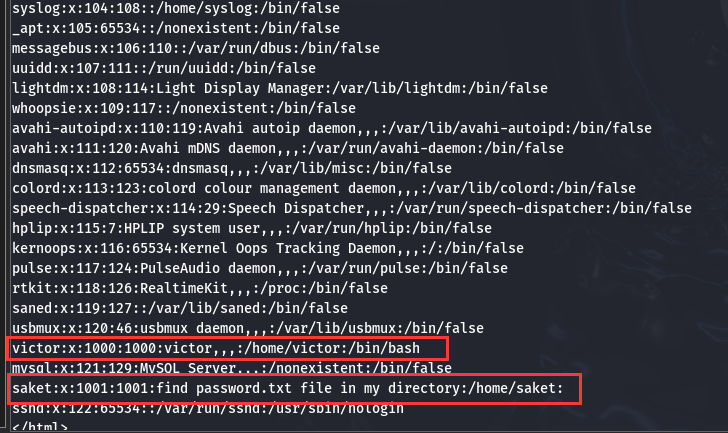Select the uuidd account line
Viewport: 728px width, 433px height.
163,68
